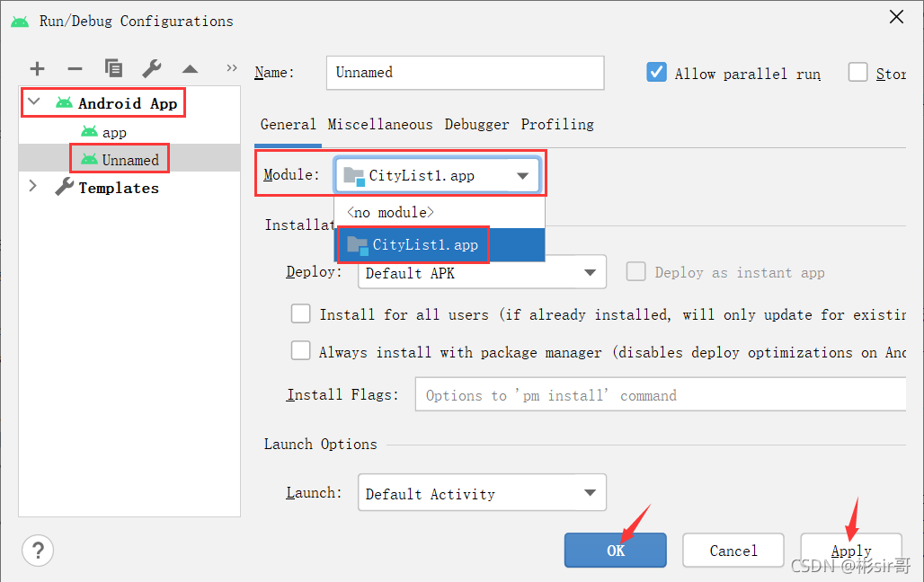
Task: Apply the configuration changes
Action: tap(849, 550)
